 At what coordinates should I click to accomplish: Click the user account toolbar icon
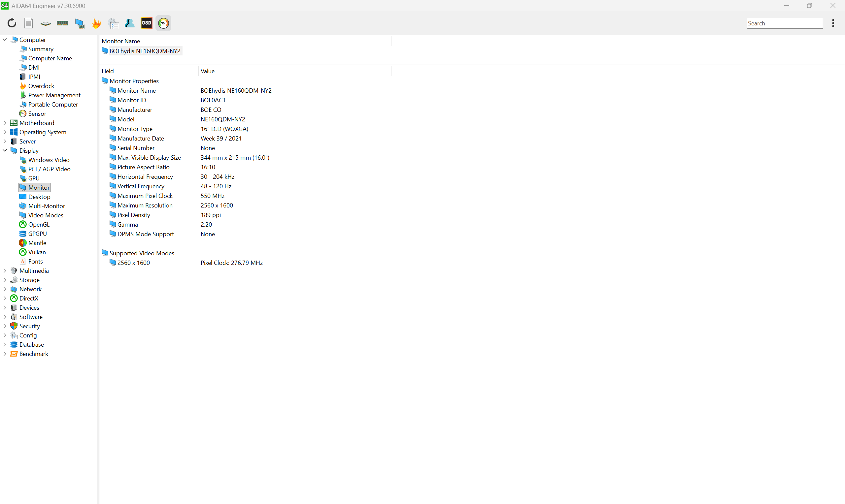click(x=129, y=23)
